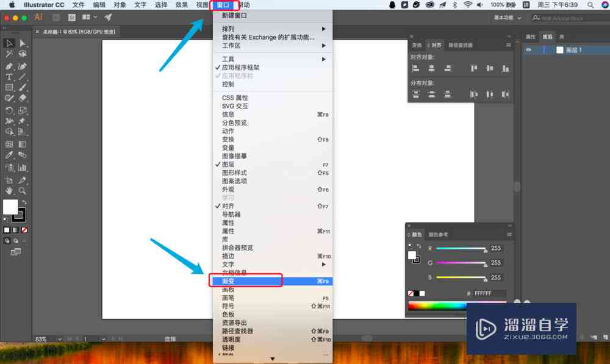Click the color spectrum bar in Color panel
610x364 pixels.
(437, 307)
